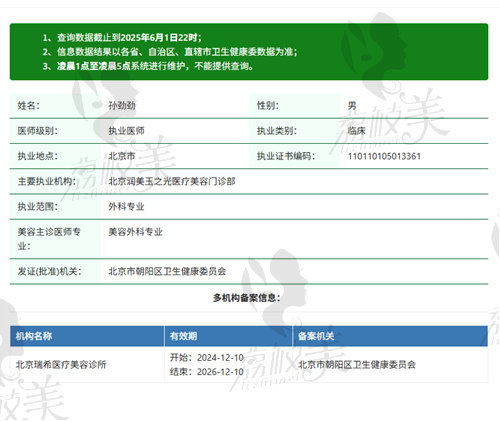The image size is (500, 421).
Task: Select 北京润美玉之光医疗美容门诊部 institution text
Action: point(172,181)
